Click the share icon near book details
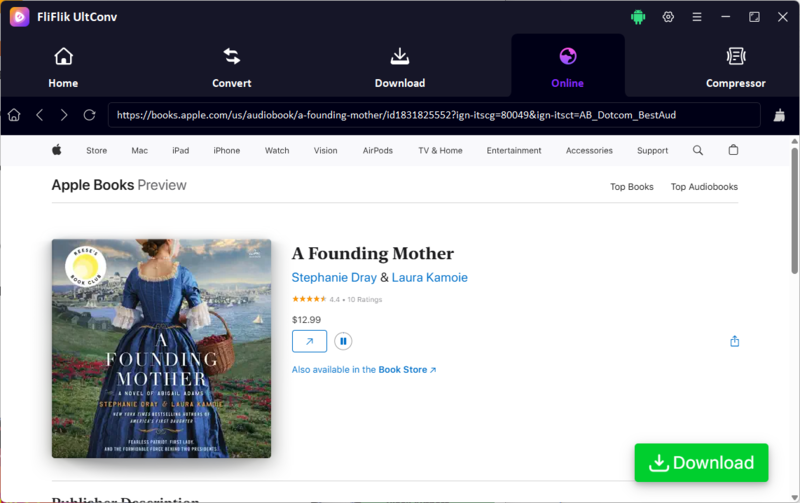The image size is (800, 503). [734, 341]
